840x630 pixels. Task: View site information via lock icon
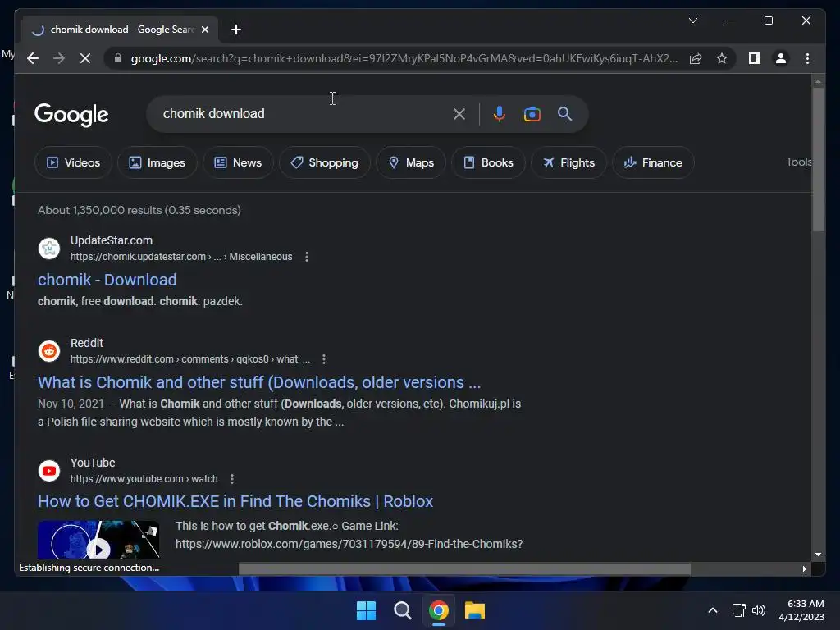[x=118, y=58]
